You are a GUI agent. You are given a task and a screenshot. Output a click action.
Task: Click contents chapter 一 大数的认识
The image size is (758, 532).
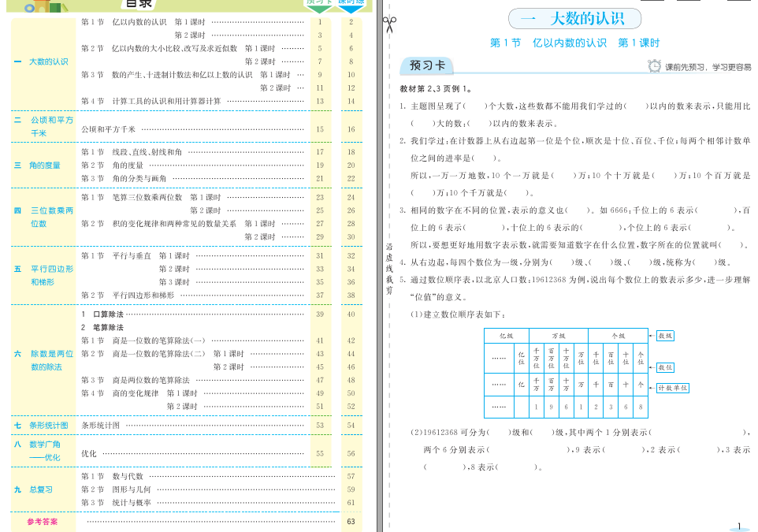42,62
